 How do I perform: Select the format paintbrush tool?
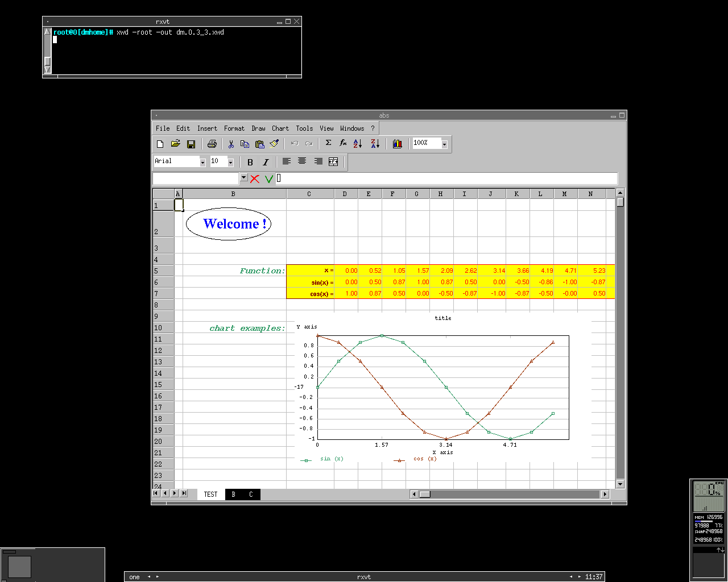(275, 144)
